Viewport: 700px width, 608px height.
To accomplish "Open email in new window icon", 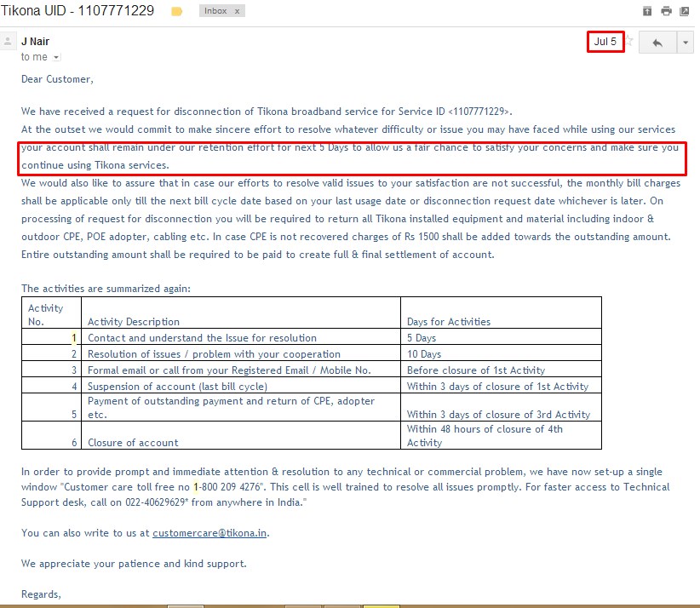I will point(685,11).
